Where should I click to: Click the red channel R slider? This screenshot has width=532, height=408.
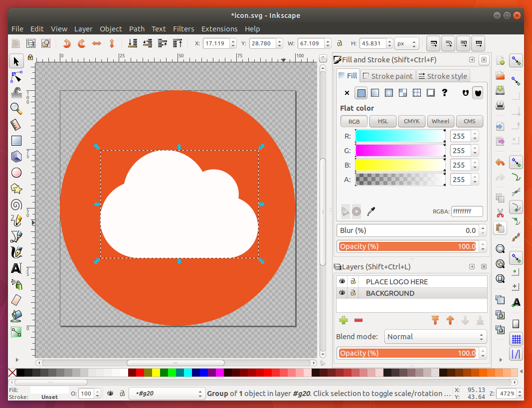click(x=400, y=136)
